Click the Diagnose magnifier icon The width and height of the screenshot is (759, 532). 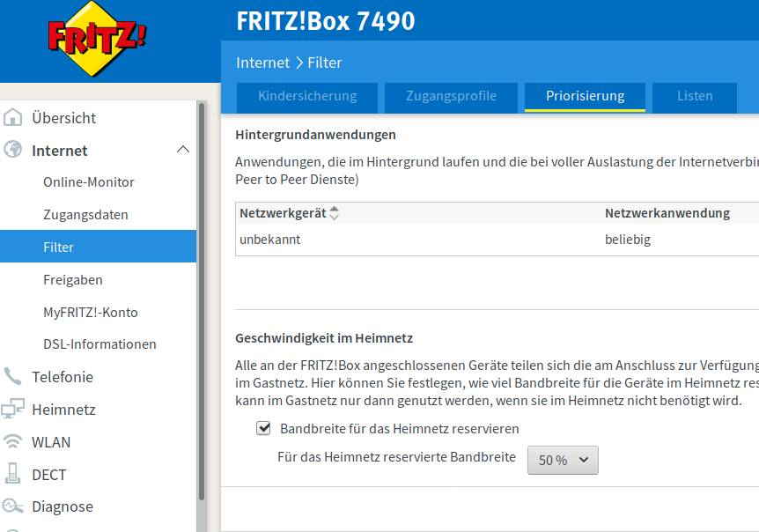pyautogui.click(x=12, y=506)
